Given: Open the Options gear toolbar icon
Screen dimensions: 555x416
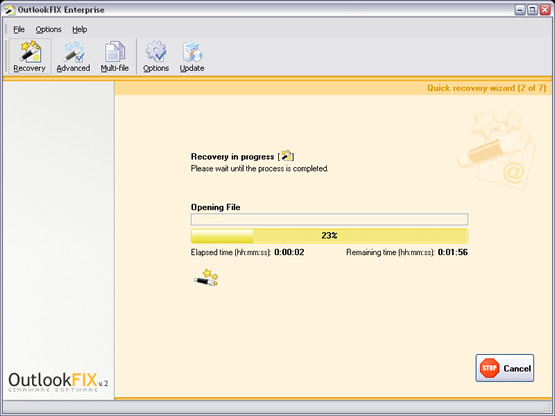Looking at the screenshot, I should tap(156, 56).
